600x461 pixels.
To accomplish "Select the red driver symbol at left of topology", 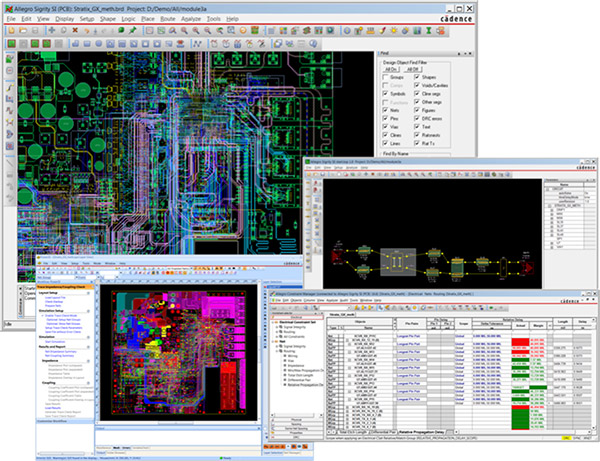I will [338, 256].
